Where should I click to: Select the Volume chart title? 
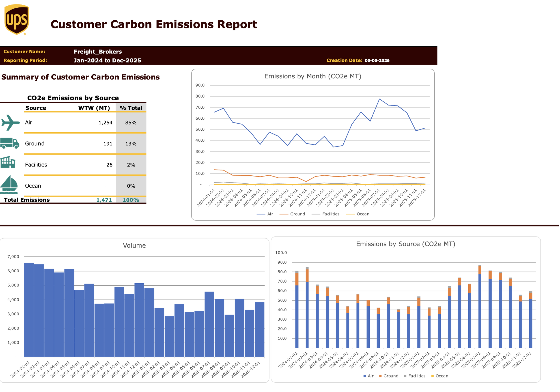(x=134, y=246)
